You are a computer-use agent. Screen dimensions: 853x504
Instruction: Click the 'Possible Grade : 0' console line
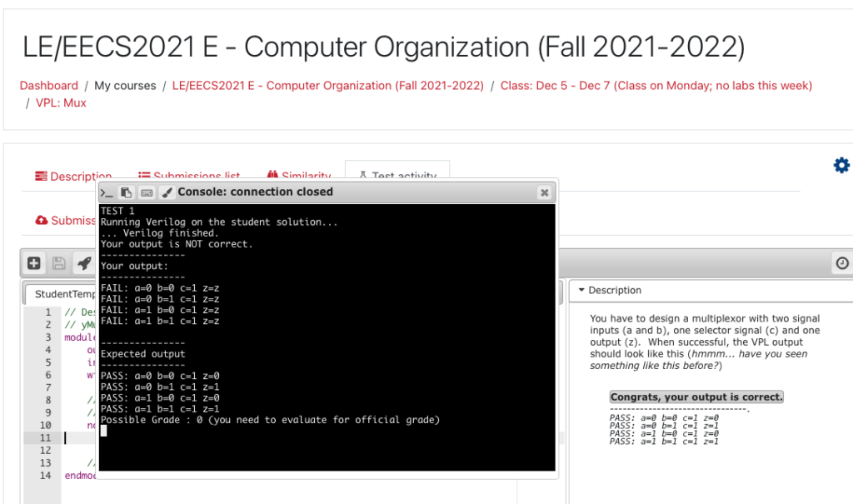tap(270, 420)
